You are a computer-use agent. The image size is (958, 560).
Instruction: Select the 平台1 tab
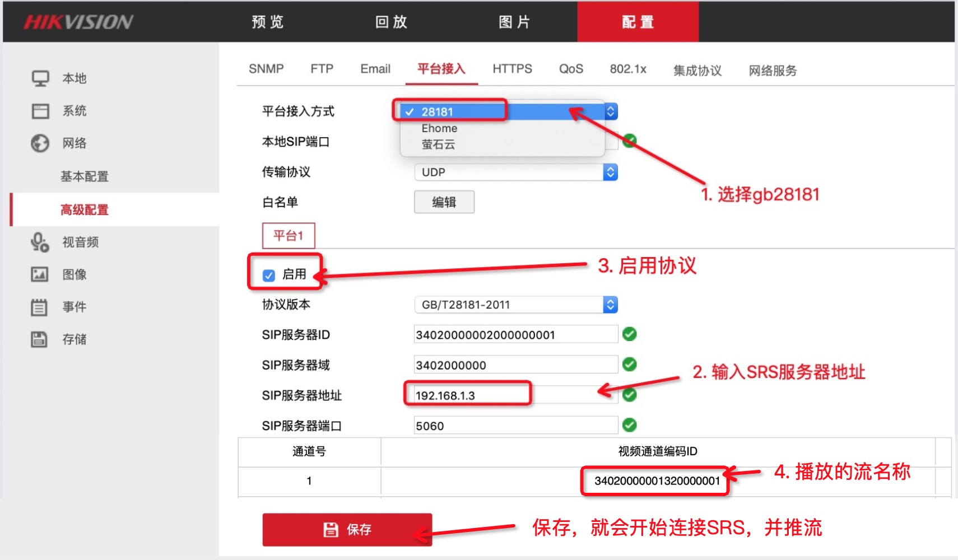coord(289,236)
